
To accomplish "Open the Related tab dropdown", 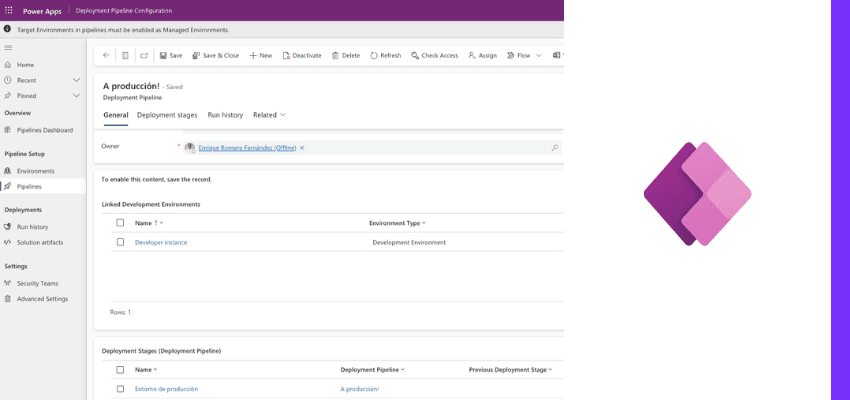I will click(x=269, y=115).
